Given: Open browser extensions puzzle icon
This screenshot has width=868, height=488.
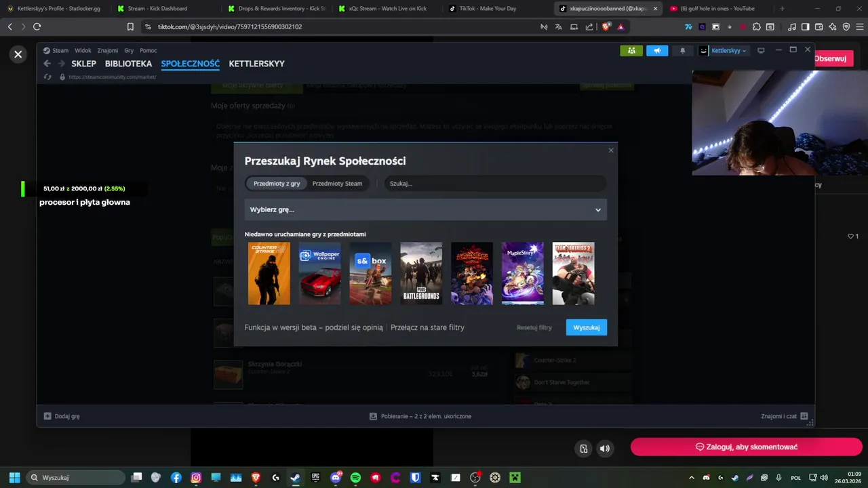Looking at the screenshot, I should 757,26.
